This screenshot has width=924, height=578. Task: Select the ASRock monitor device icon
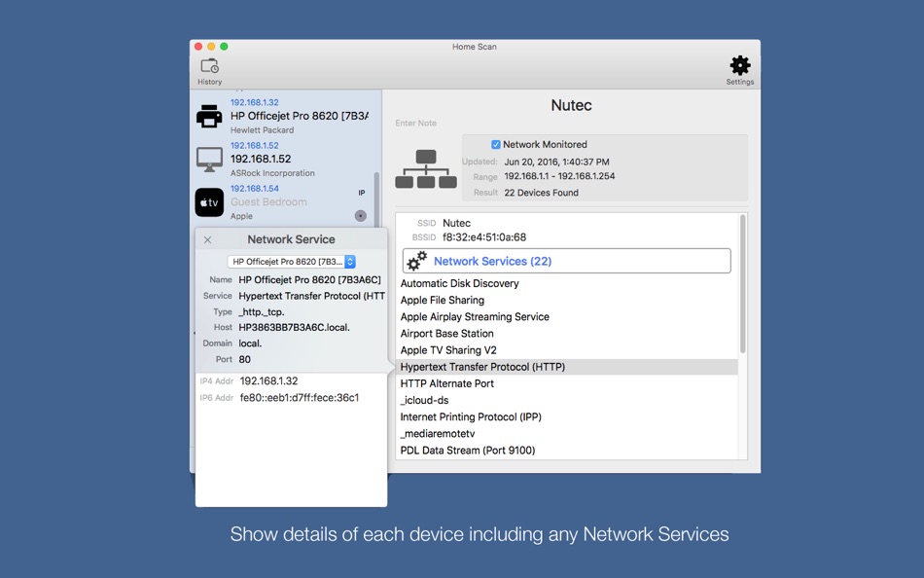pyautogui.click(x=209, y=160)
